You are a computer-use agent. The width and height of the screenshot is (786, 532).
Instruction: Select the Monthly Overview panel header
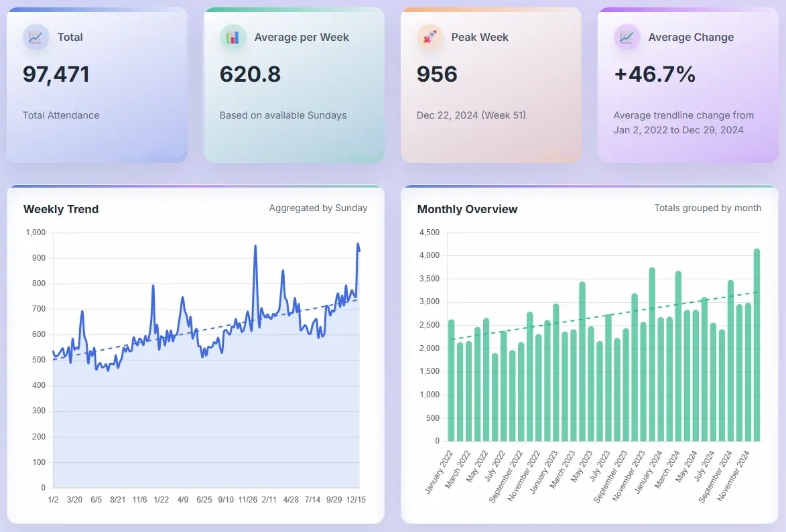tap(467, 209)
